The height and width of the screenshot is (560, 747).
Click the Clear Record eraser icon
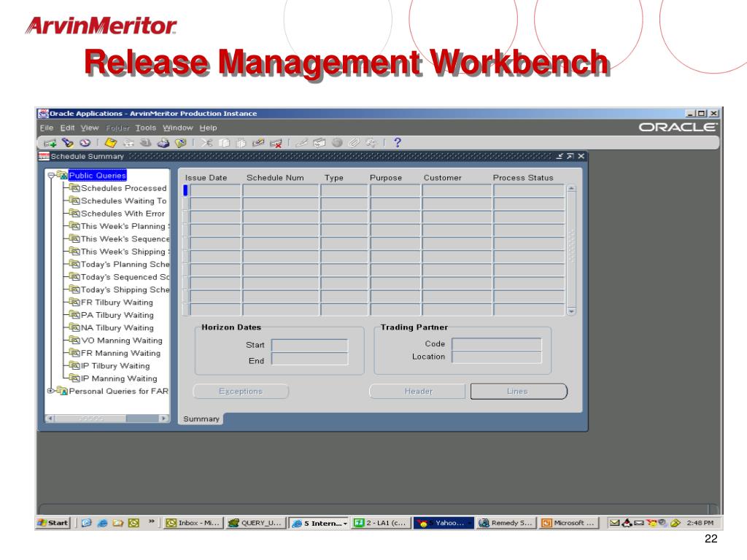click(258, 142)
